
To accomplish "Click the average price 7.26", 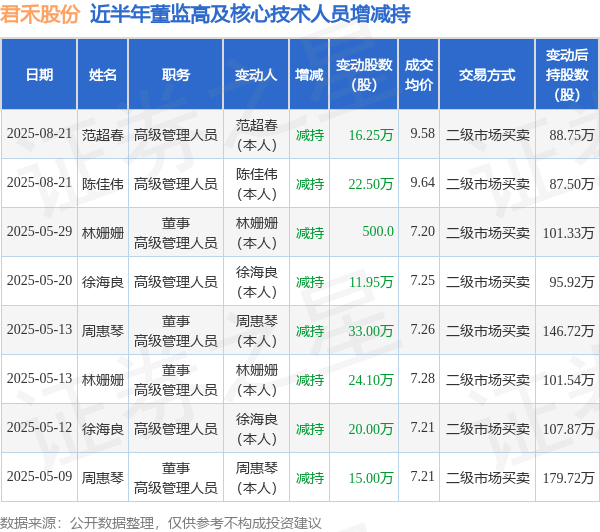I will click(422, 329).
